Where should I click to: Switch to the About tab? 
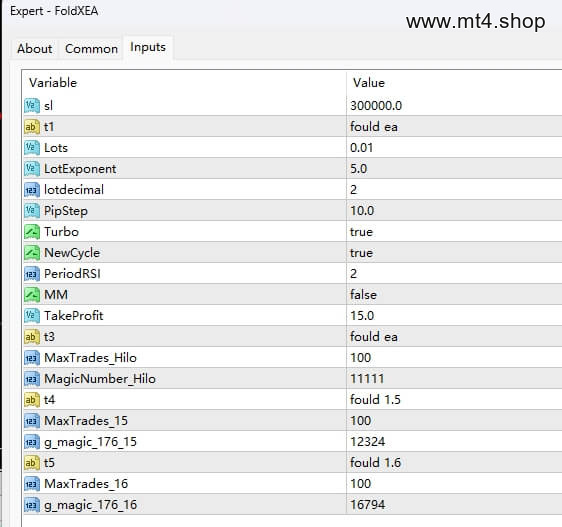(x=34, y=49)
